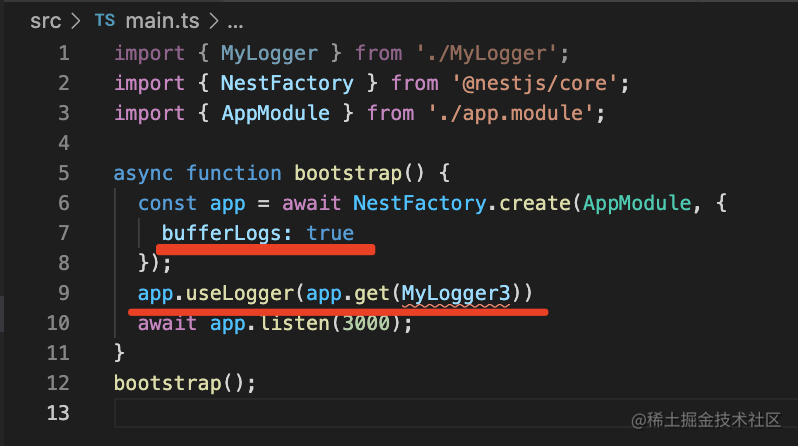Click the 'get' method on line 9
The image size is (798, 446).
(372, 293)
